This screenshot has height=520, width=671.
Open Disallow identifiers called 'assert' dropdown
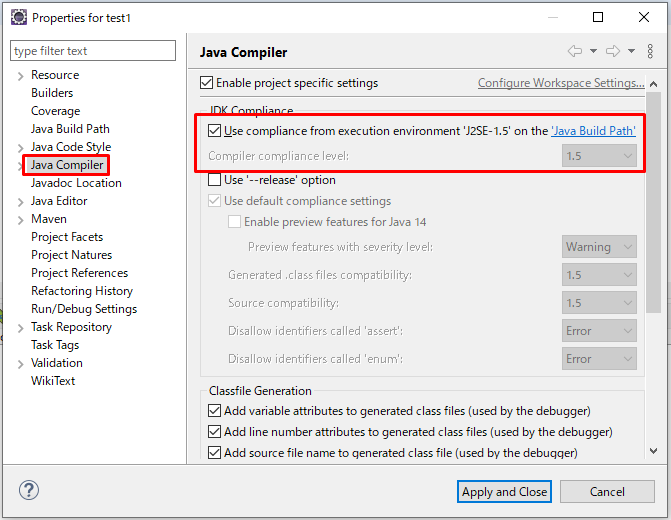pyautogui.click(x=599, y=331)
